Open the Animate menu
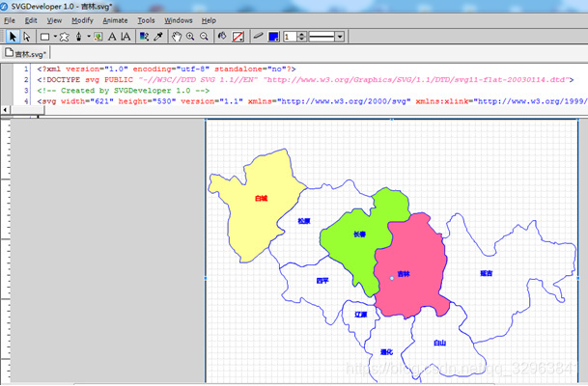588x386 pixels. [x=115, y=20]
